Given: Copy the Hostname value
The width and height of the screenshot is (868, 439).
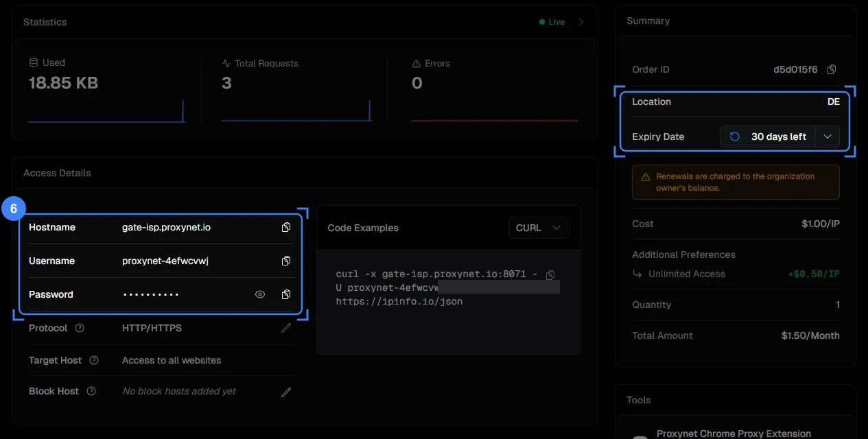Looking at the screenshot, I should [x=286, y=227].
